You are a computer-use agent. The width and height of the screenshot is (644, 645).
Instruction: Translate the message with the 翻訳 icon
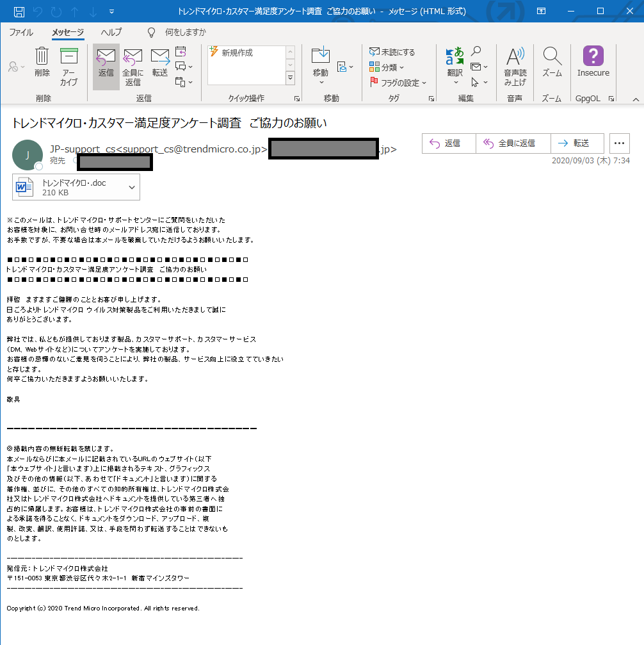pyautogui.click(x=455, y=62)
